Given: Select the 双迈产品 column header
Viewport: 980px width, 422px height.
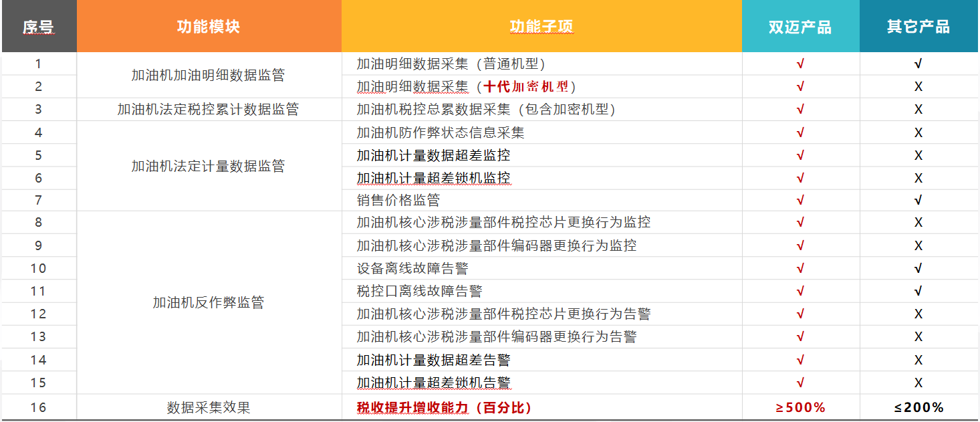Looking at the screenshot, I should click(x=800, y=27).
